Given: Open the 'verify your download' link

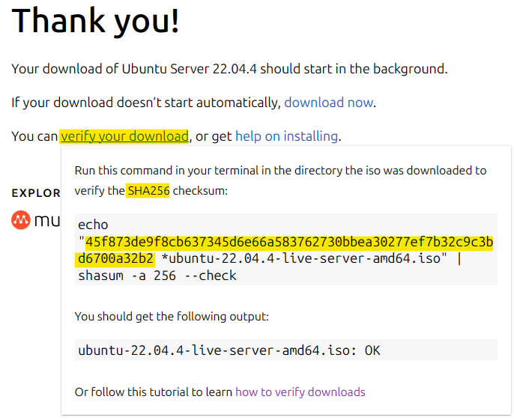Looking at the screenshot, I should coord(124,136).
